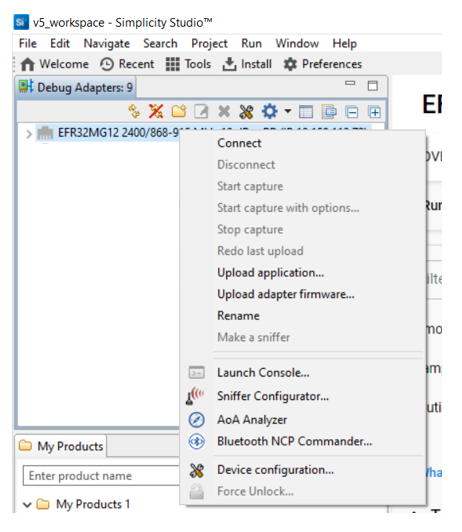
Task: Click the refresh debug adapters icon
Action: [134, 111]
